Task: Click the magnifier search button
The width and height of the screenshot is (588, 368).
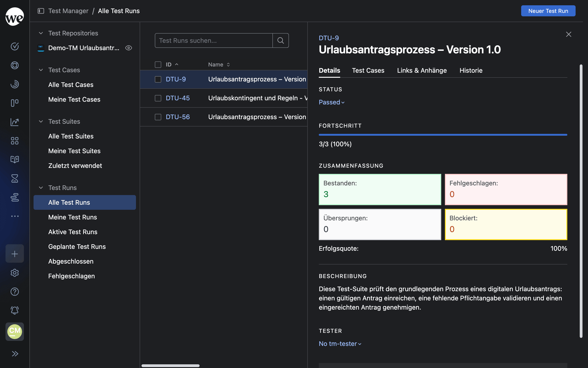Action: (281, 40)
